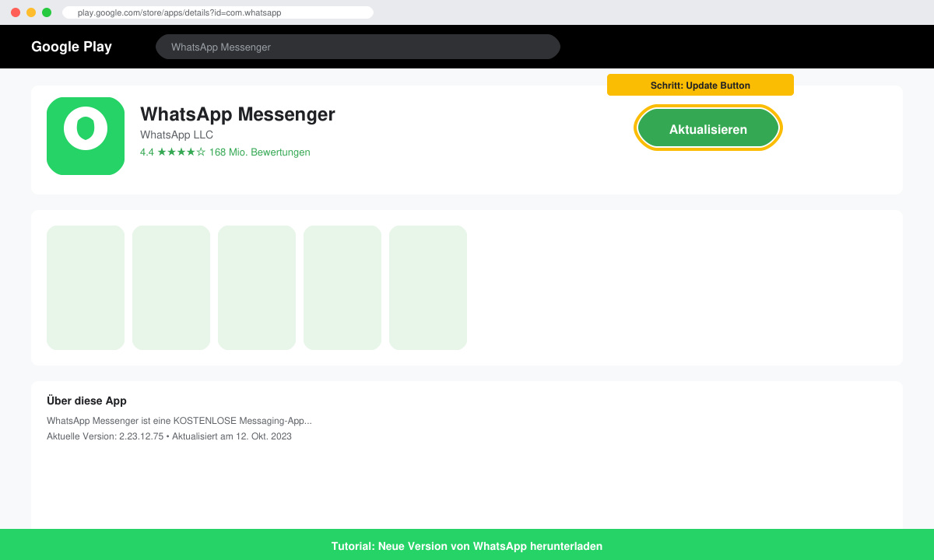Click the Google Play logo
This screenshot has height=560, width=934.
click(x=72, y=47)
